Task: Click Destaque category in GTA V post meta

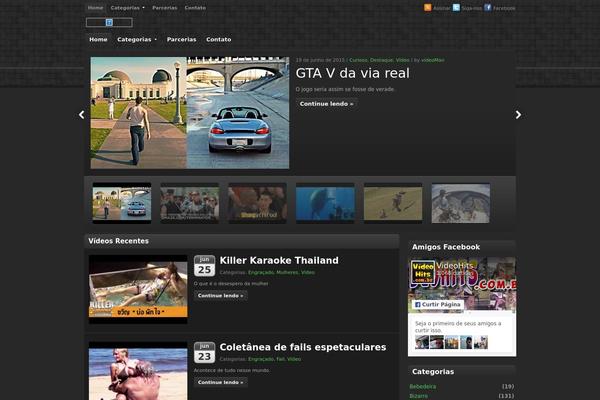Action: [381, 60]
